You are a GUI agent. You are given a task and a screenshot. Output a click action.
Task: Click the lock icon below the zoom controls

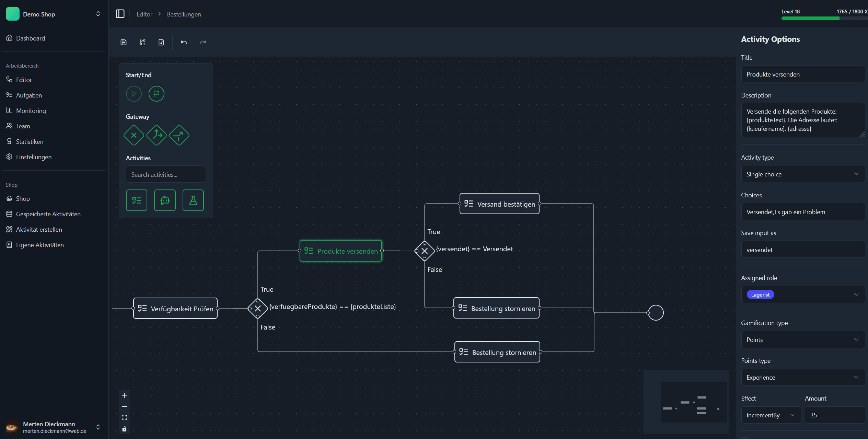click(124, 429)
